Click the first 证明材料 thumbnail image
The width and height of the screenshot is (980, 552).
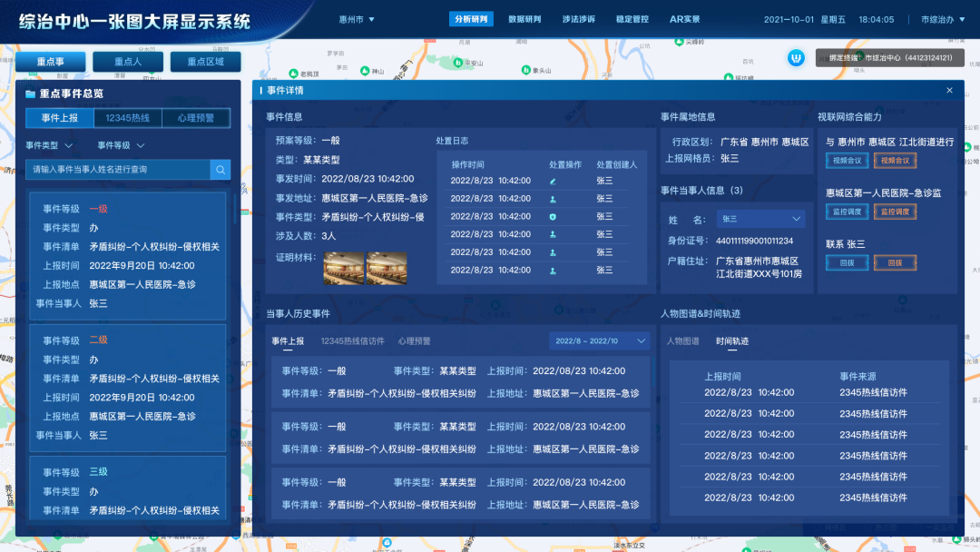pyautogui.click(x=343, y=268)
